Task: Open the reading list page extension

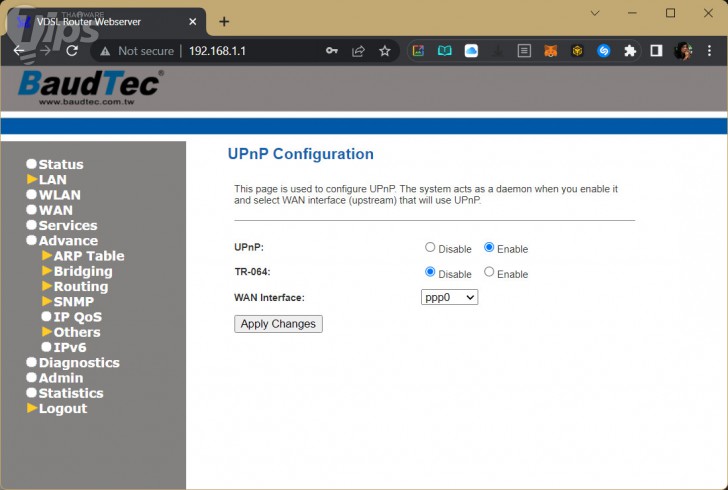Action: 524,51
